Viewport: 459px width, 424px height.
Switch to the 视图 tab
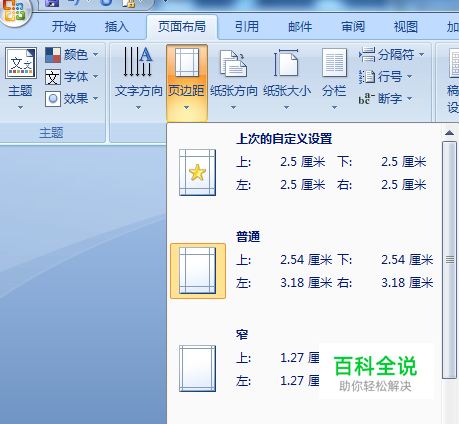pyautogui.click(x=406, y=27)
